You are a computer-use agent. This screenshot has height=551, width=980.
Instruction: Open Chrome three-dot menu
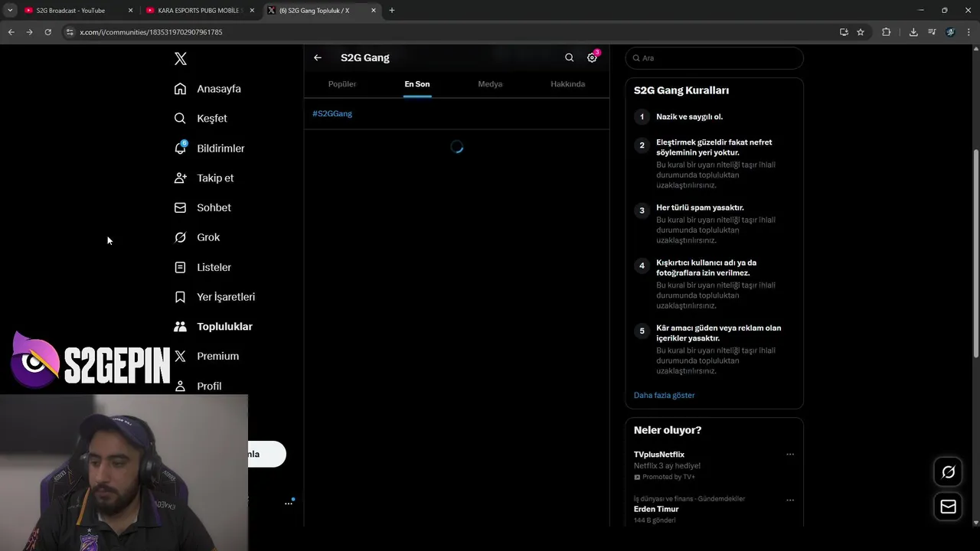click(969, 32)
